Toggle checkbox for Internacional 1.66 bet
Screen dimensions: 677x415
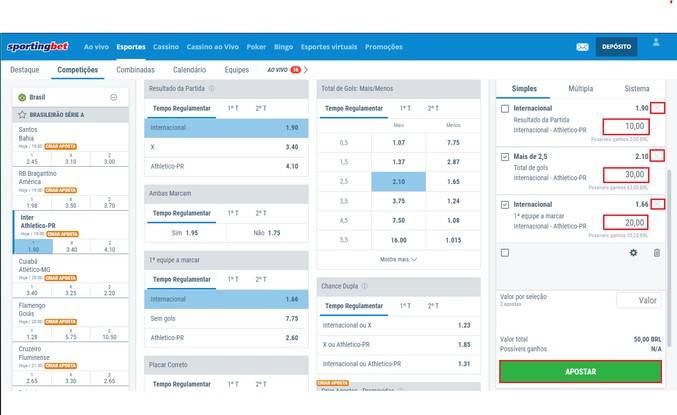coord(505,205)
